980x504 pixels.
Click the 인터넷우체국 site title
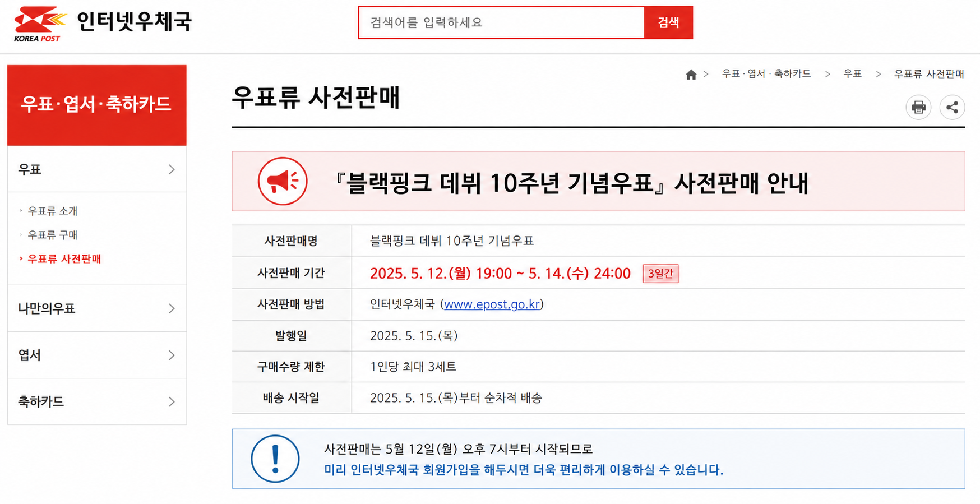point(134,22)
